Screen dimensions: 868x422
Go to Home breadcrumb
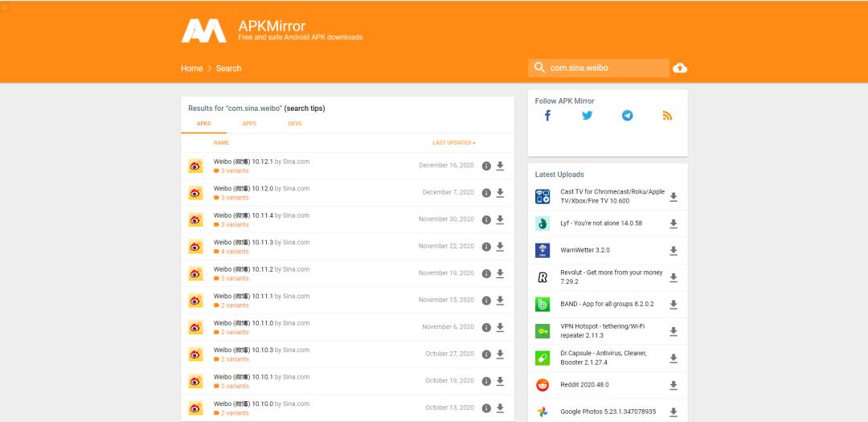point(191,68)
